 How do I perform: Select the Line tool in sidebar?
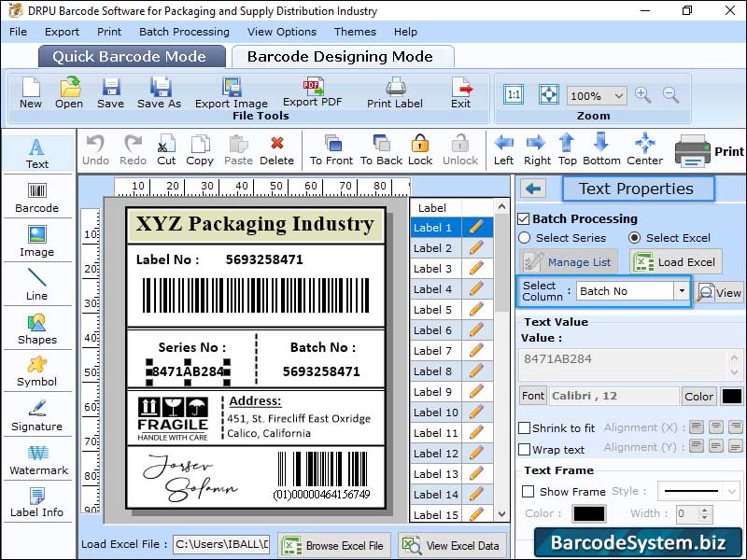click(x=37, y=285)
